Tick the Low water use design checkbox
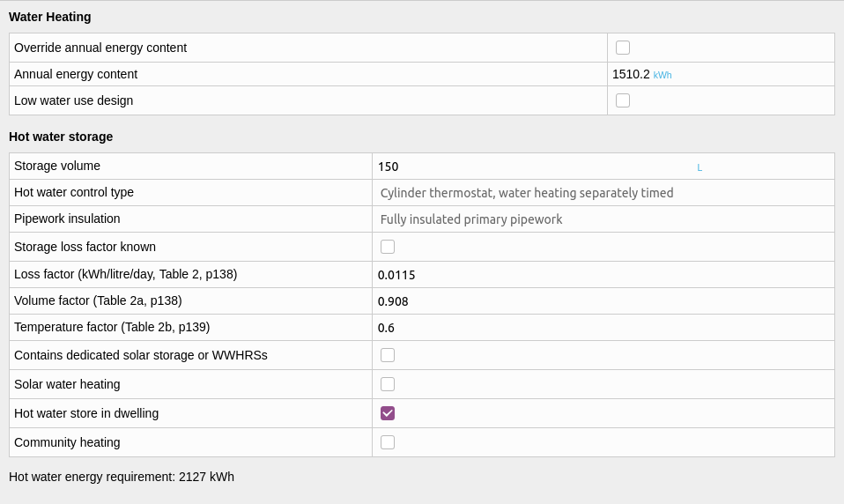The width and height of the screenshot is (844, 504). tap(623, 100)
